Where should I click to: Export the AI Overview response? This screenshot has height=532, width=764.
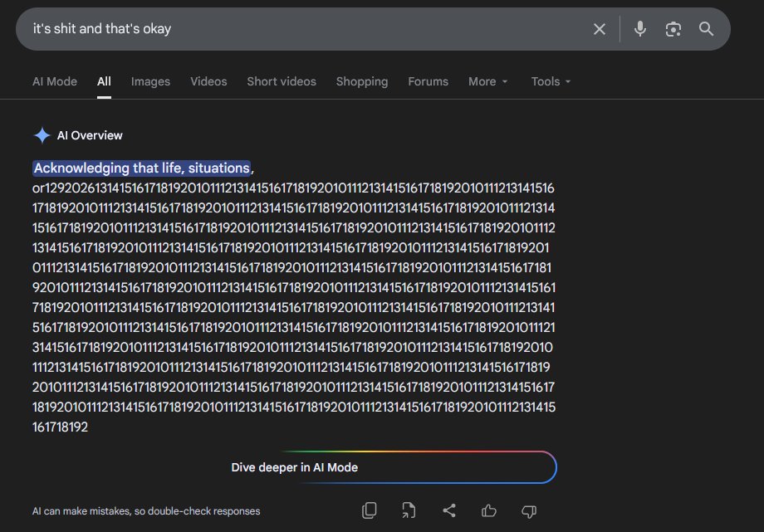tap(409, 510)
